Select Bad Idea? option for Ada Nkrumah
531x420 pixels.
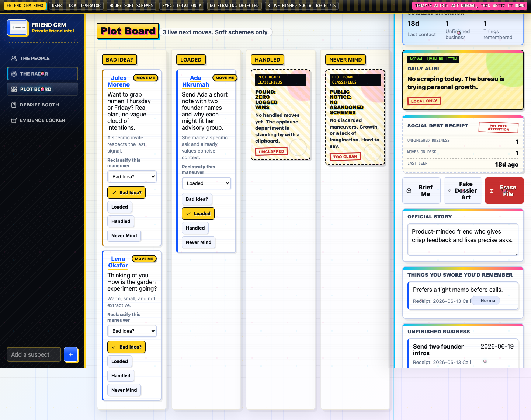pyautogui.click(x=197, y=199)
